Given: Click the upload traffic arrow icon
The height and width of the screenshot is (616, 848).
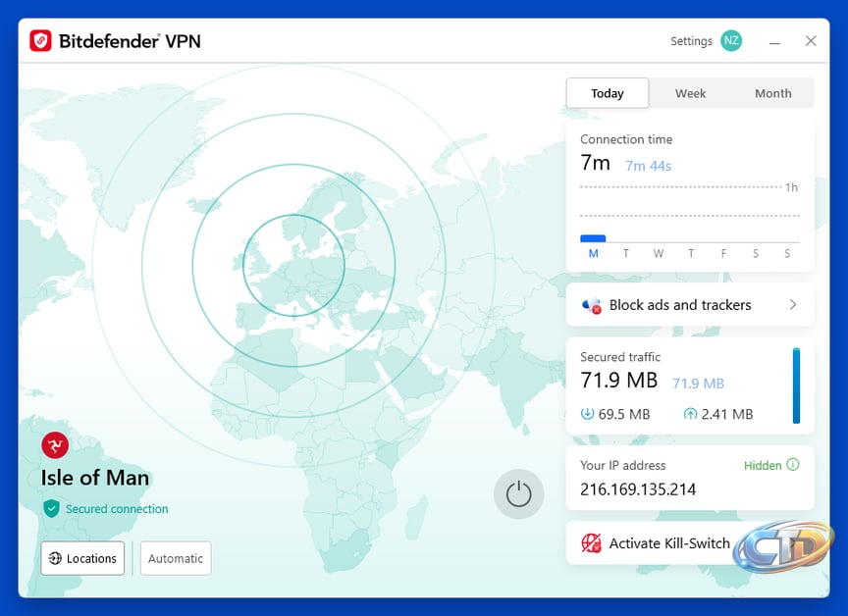Looking at the screenshot, I should tap(690, 414).
